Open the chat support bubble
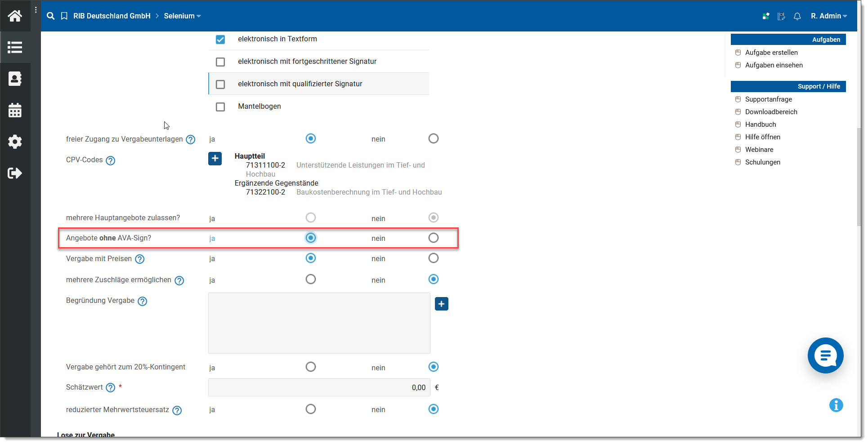Viewport: 868px width, 444px height. [825, 355]
